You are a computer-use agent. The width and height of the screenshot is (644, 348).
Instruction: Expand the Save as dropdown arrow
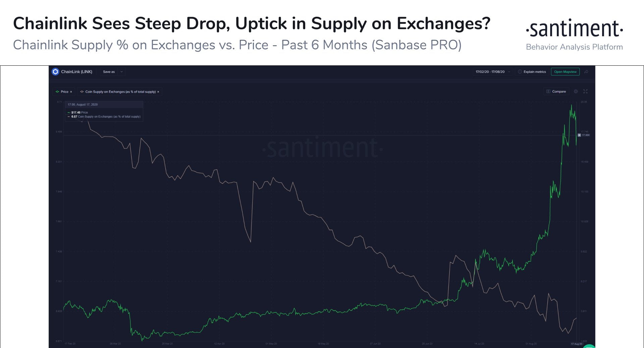121,72
